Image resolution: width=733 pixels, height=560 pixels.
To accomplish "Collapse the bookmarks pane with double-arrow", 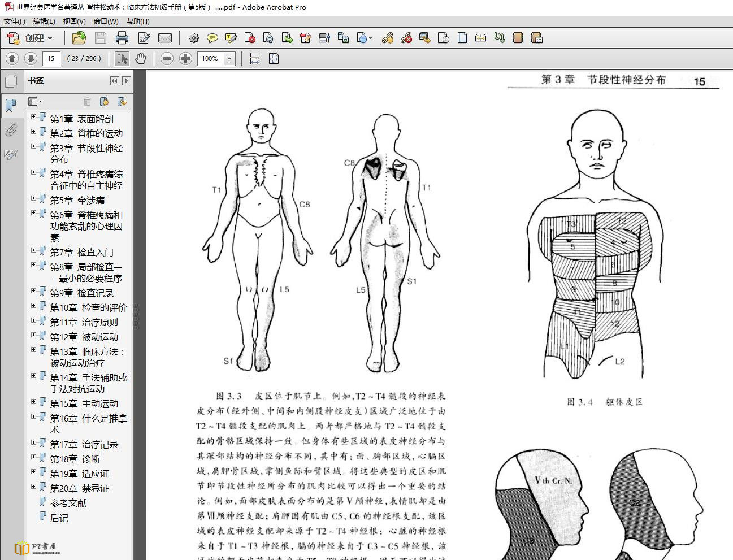I will pyautogui.click(x=115, y=81).
